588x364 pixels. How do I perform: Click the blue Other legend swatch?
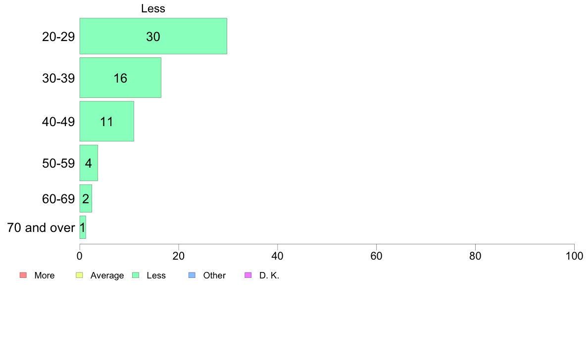tap(192, 275)
